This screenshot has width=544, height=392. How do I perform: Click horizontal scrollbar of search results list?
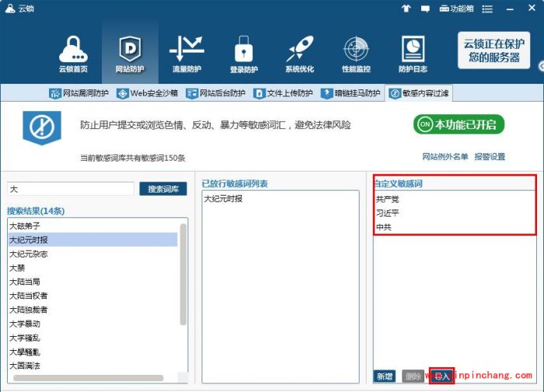88,377
